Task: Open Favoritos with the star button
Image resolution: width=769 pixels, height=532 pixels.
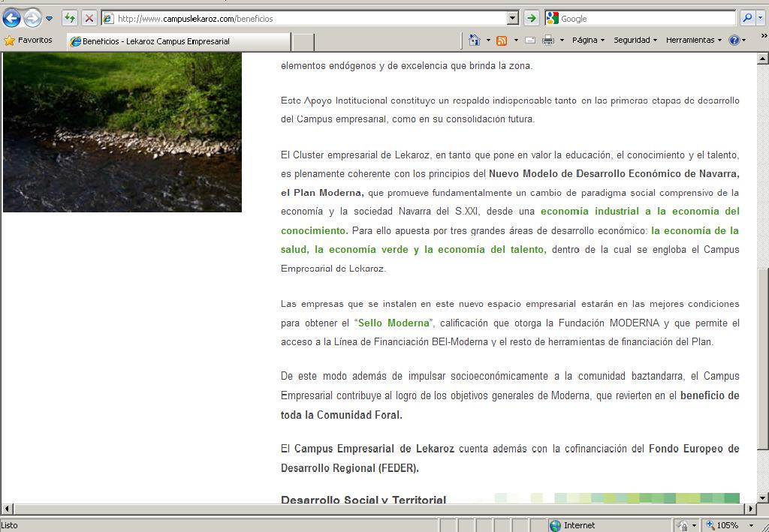Action: (x=28, y=41)
